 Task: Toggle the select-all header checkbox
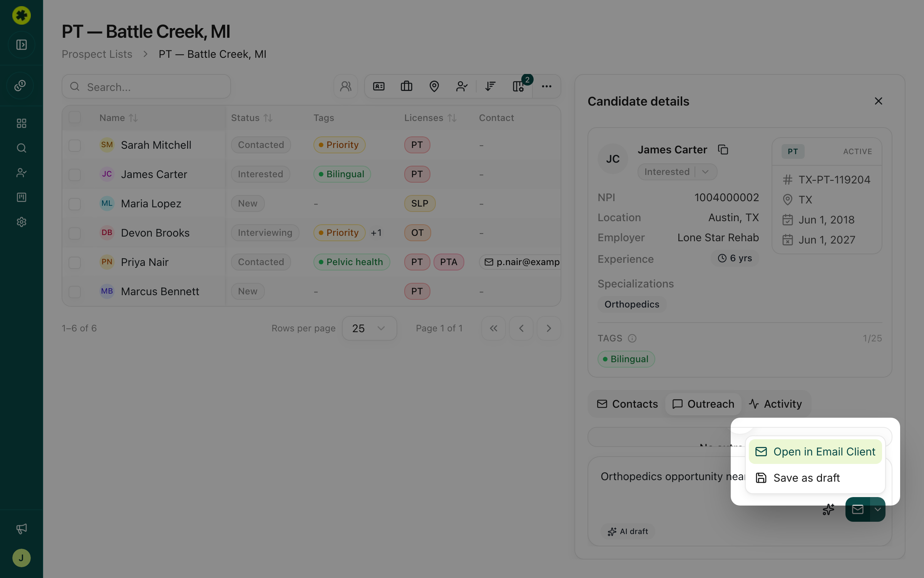tap(75, 117)
